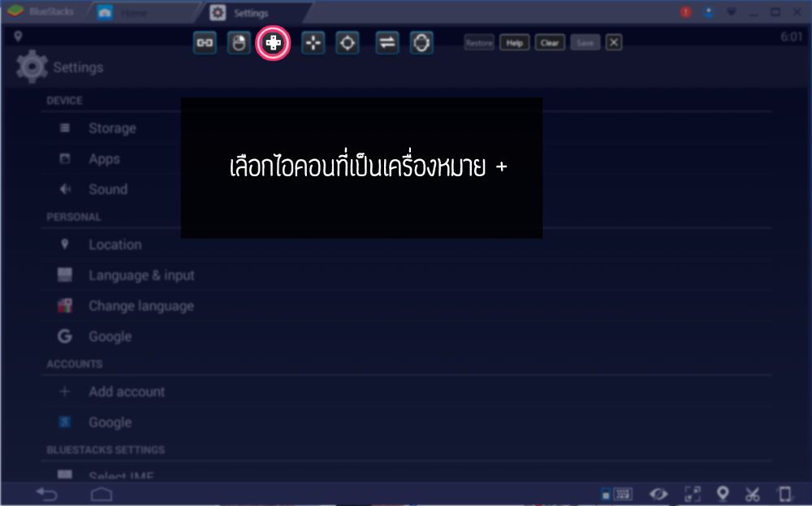Screen dimensions: 812x506
Task: Close the keymapping toolbar with X
Action: [614, 43]
